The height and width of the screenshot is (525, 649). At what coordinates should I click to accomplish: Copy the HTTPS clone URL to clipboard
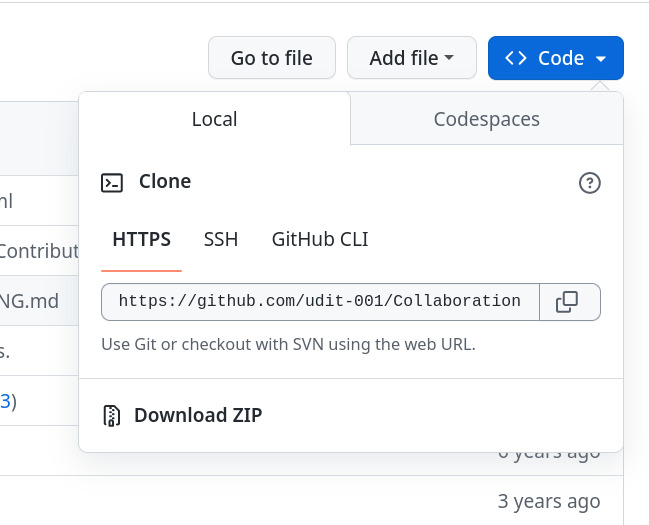[x=570, y=302]
